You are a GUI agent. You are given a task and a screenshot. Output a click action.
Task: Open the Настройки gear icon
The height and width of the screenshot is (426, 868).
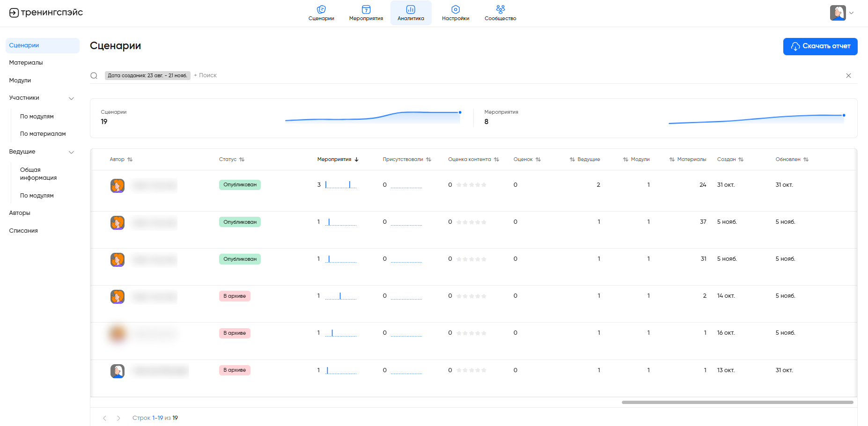coord(456,9)
